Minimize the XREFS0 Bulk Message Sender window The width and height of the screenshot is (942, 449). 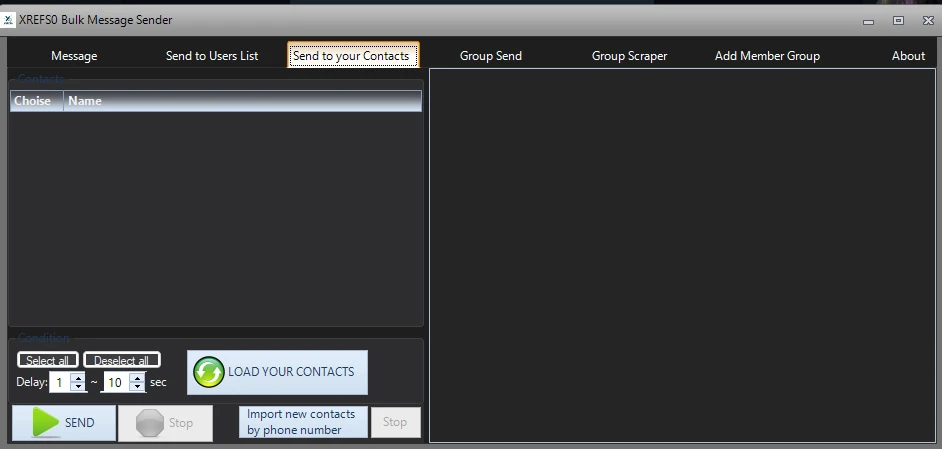(x=868, y=21)
